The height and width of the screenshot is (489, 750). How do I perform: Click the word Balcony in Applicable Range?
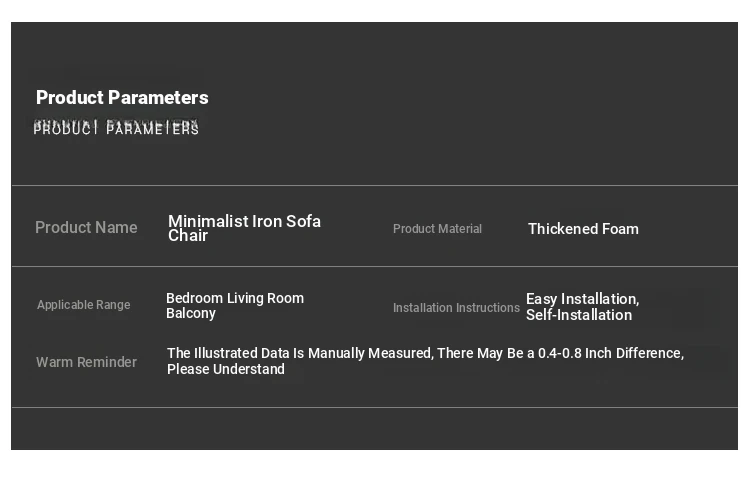(191, 313)
